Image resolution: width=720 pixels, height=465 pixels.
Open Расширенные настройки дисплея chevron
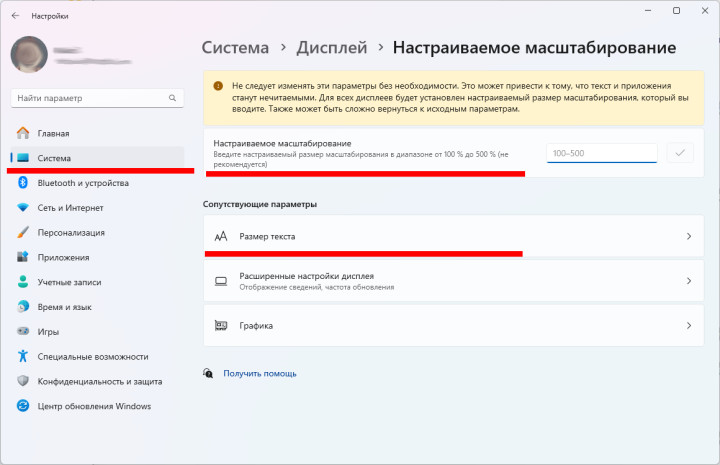[x=688, y=281]
